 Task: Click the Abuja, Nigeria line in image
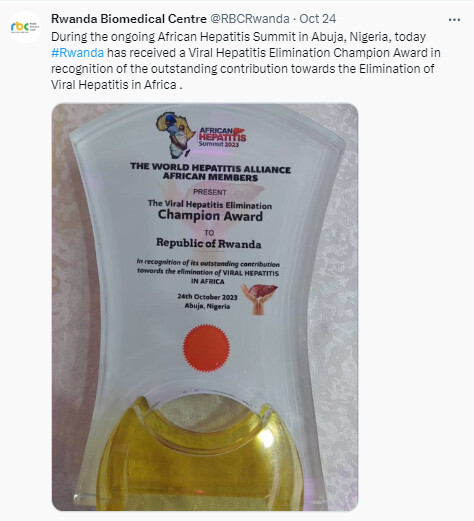point(207,306)
